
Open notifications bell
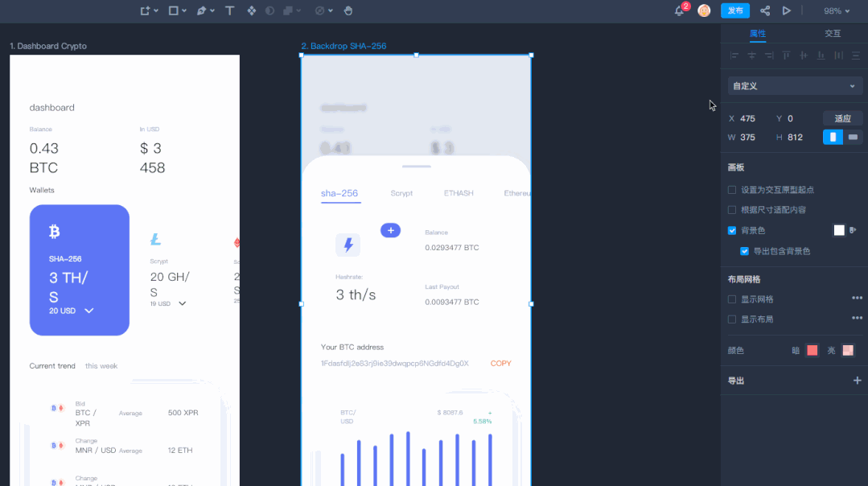[679, 10]
